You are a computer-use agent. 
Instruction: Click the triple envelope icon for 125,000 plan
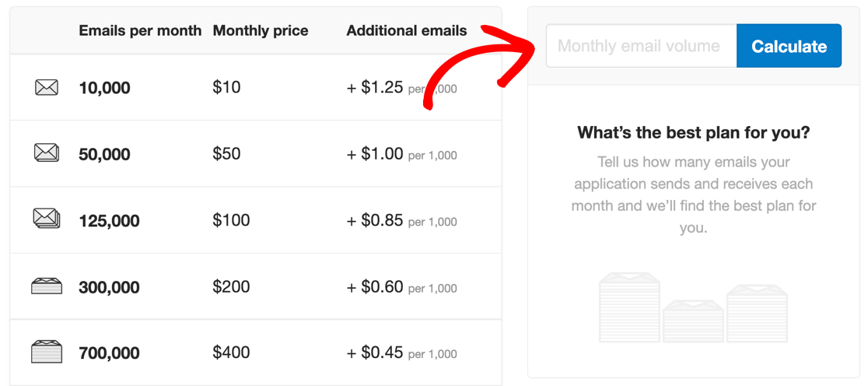coord(47,219)
